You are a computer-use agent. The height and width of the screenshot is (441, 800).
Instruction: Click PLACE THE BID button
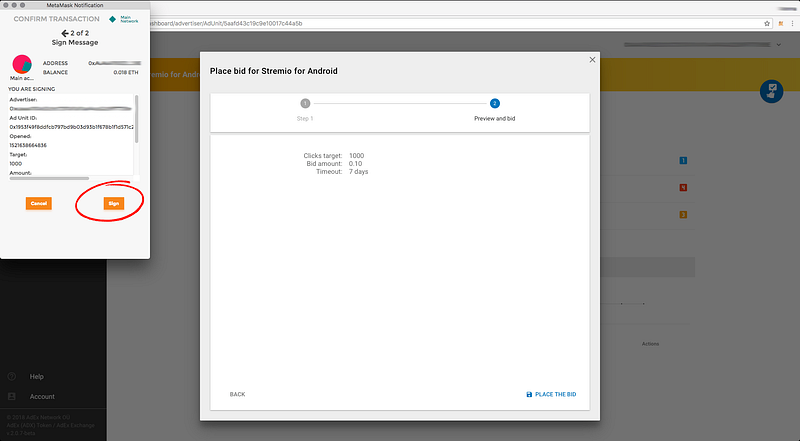551,394
